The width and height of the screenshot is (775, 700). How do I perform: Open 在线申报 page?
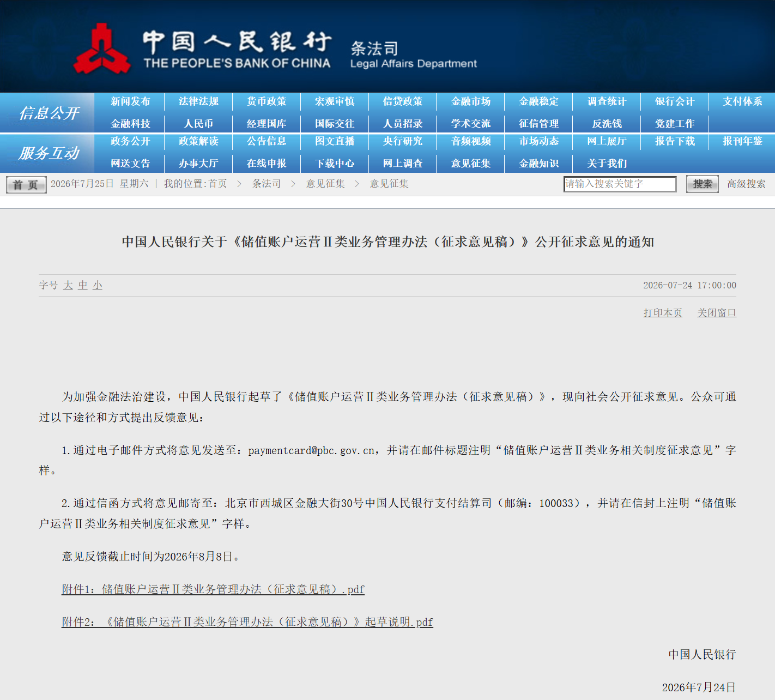click(x=267, y=164)
